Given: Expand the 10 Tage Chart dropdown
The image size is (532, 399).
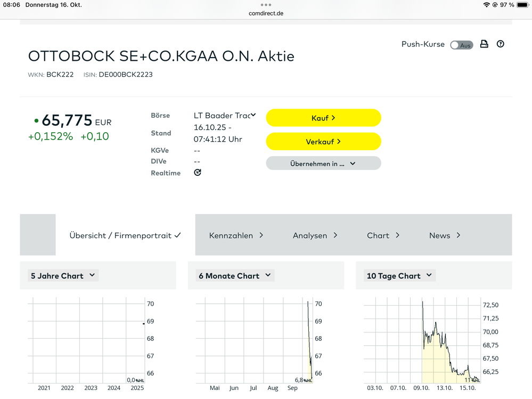Looking at the screenshot, I should 400,276.
